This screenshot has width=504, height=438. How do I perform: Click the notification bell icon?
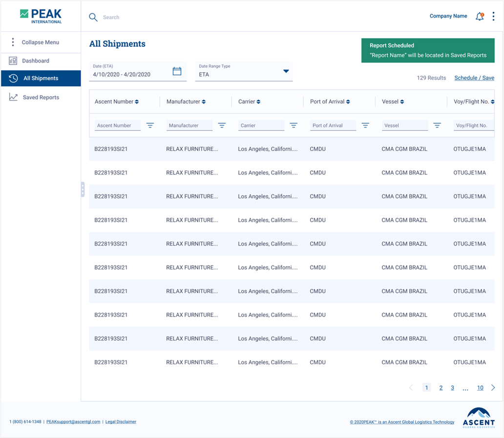pos(480,17)
